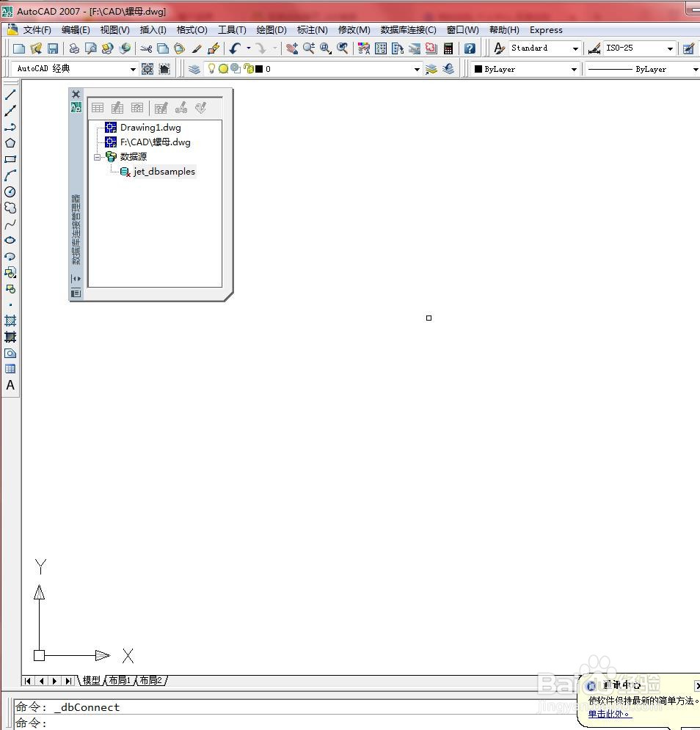Image resolution: width=700 pixels, height=730 pixels.
Task: Select the Spline tool
Action: click(10, 224)
